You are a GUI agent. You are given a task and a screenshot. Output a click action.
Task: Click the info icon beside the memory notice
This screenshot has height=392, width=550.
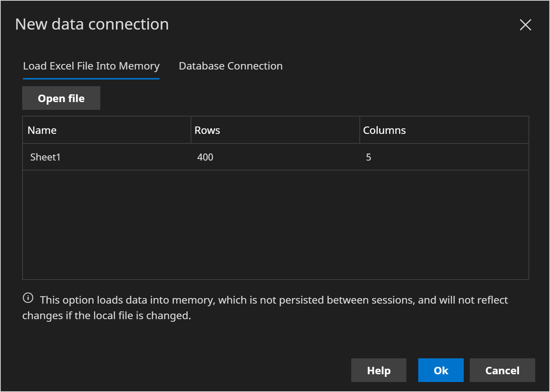click(x=28, y=298)
